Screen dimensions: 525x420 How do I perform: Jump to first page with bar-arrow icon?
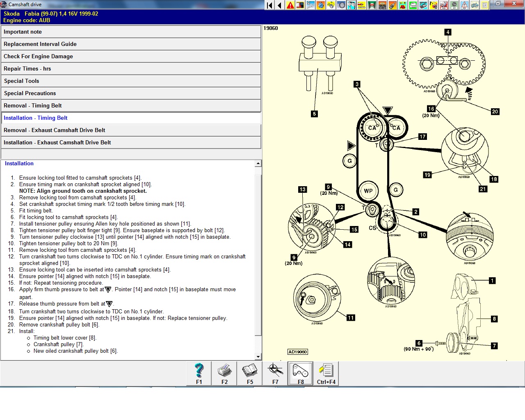click(269, 5)
